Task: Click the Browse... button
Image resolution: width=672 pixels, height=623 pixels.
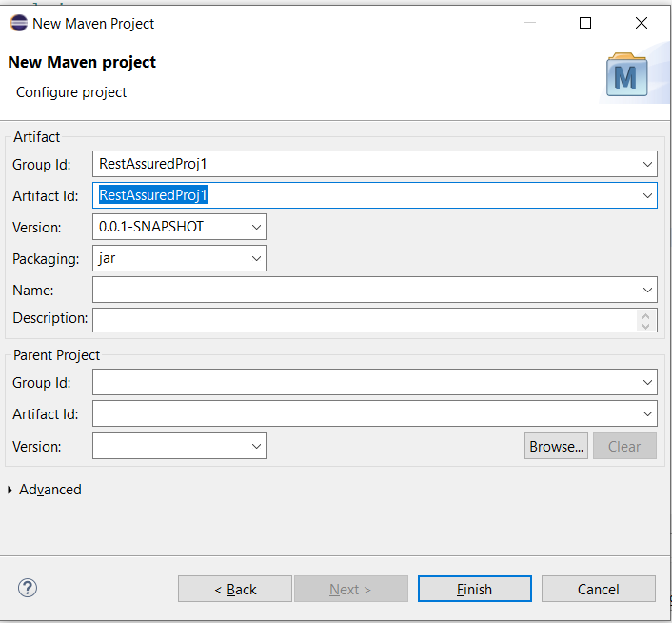Action: [x=556, y=446]
